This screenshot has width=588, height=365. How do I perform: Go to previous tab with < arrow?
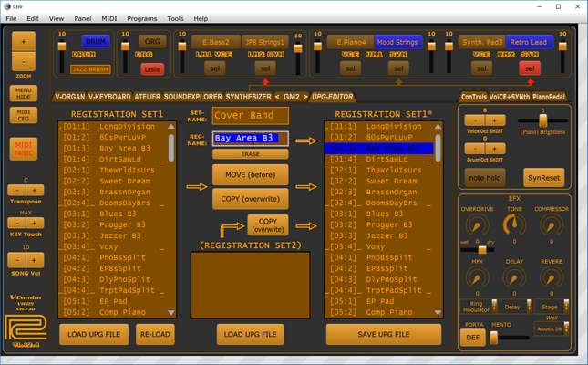[277, 97]
